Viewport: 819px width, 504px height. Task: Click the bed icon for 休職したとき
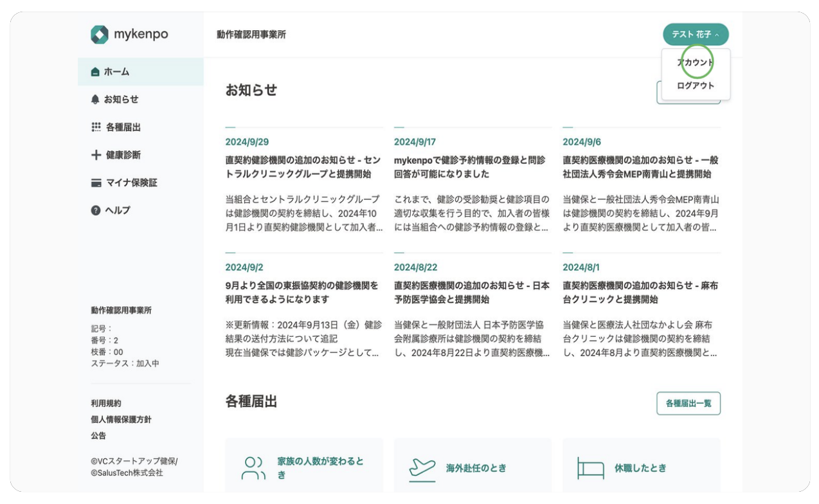click(590, 468)
